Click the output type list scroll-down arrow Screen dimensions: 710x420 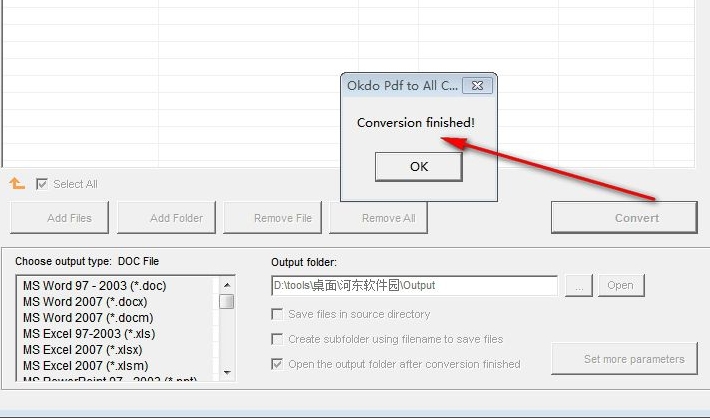(227, 372)
